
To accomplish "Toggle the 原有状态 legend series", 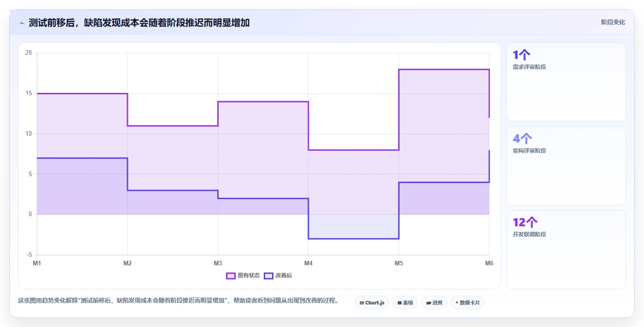I will click(x=243, y=275).
